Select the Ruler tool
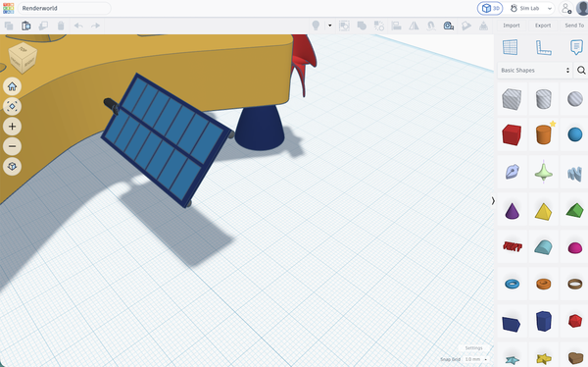This screenshot has height=367, width=588. tap(543, 47)
